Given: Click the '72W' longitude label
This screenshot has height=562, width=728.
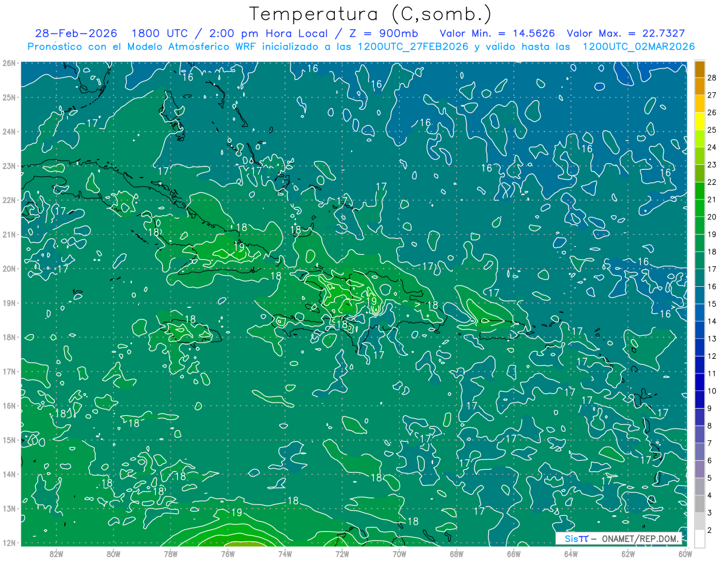Looking at the screenshot, I should (342, 554).
